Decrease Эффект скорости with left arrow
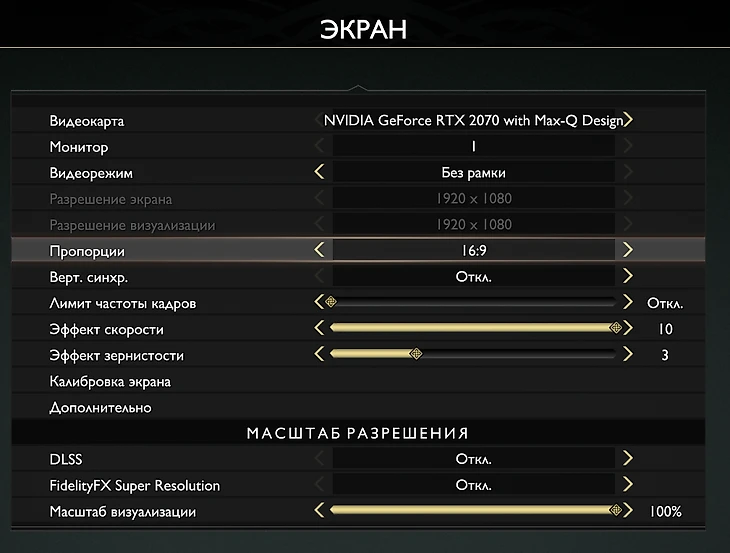The width and height of the screenshot is (730, 553). click(319, 328)
